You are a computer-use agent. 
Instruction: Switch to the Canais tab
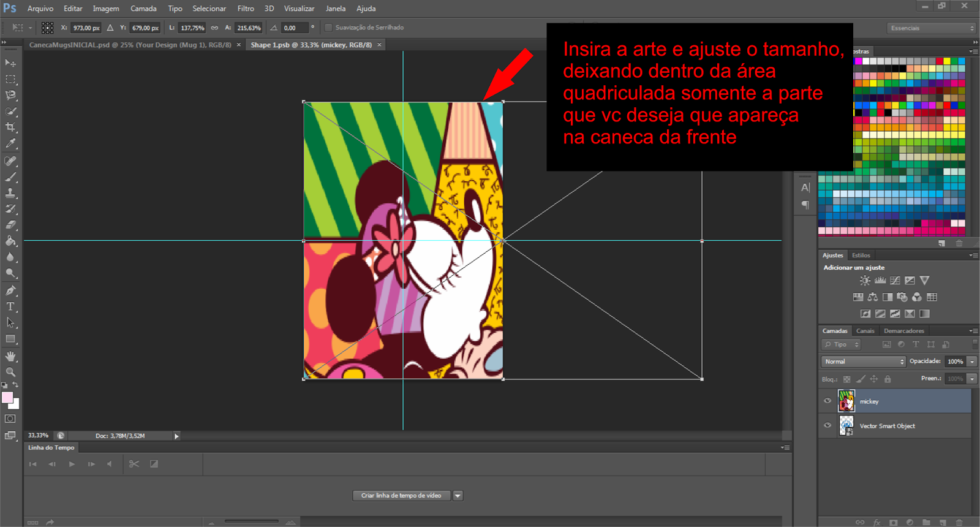coord(865,331)
